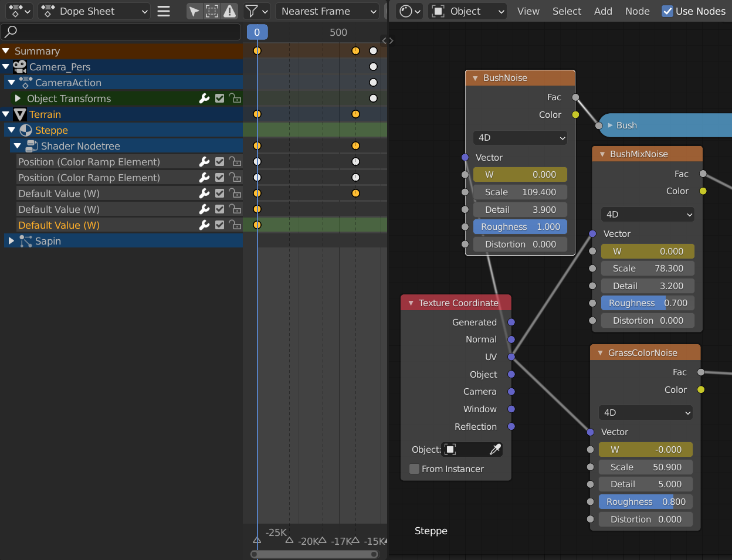Click the current frame 0 indicator
Image resolution: width=732 pixels, height=560 pixels.
point(257,32)
